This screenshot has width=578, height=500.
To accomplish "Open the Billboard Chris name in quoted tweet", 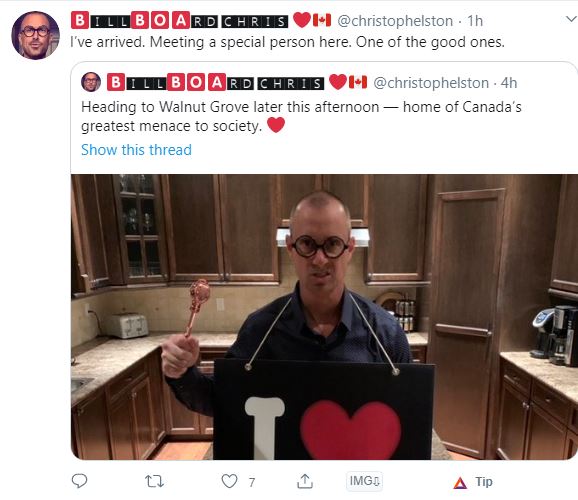I will (x=237, y=82).
